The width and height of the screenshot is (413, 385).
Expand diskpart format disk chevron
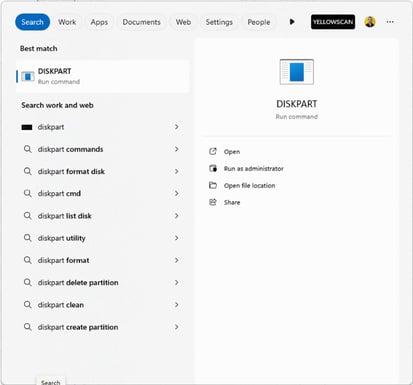pos(177,171)
